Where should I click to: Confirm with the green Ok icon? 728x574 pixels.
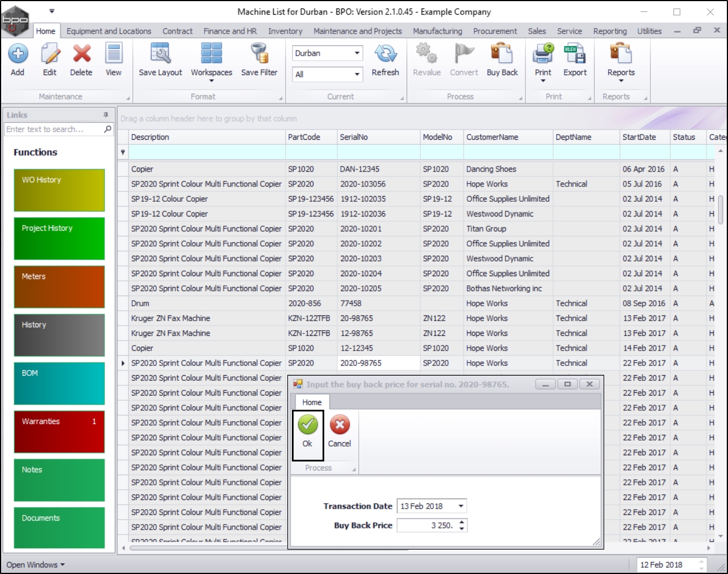tap(308, 425)
